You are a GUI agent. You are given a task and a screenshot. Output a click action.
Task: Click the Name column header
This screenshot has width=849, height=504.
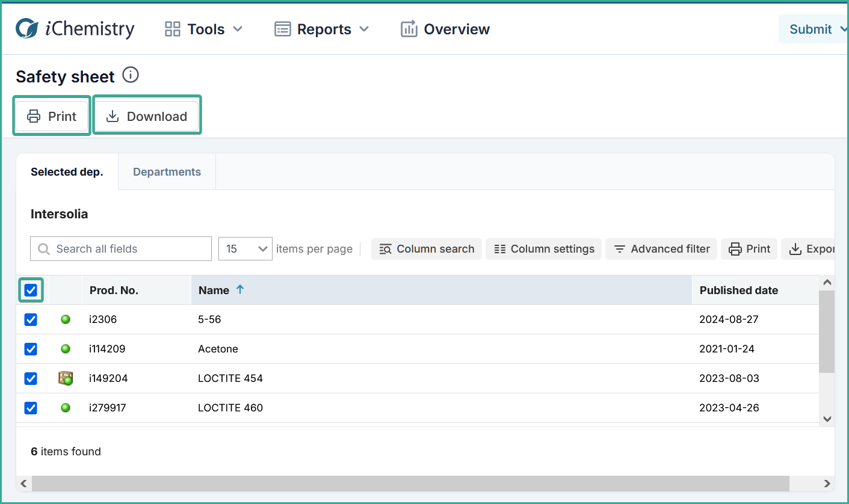(x=442, y=290)
